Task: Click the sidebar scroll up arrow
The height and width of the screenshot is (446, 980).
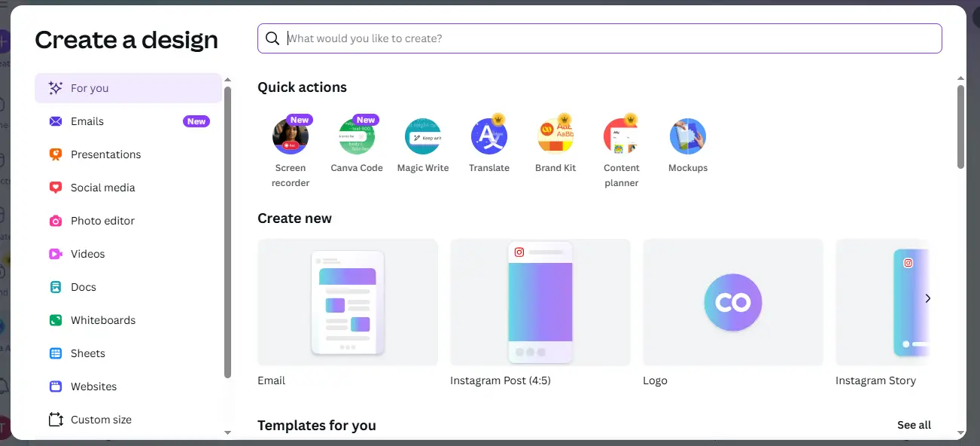Action: point(228,79)
